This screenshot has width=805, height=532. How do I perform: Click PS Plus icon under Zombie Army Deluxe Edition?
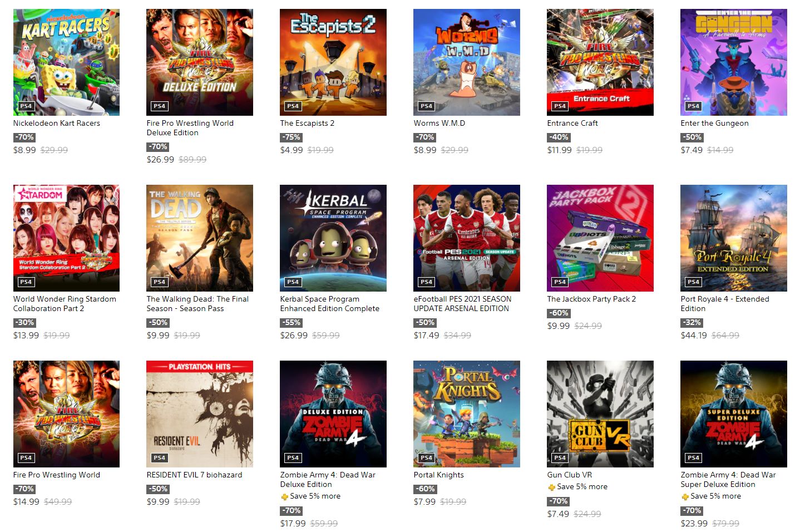coord(284,496)
